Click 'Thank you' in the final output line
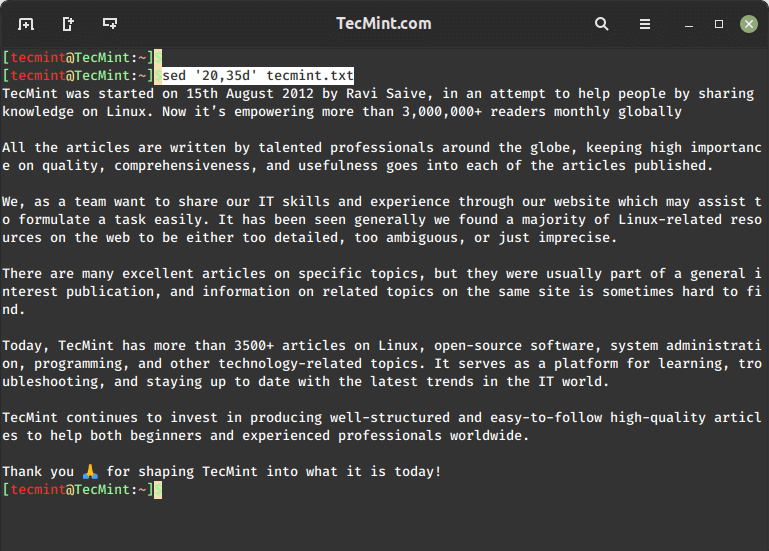The image size is (769, 551). (38, 472)
